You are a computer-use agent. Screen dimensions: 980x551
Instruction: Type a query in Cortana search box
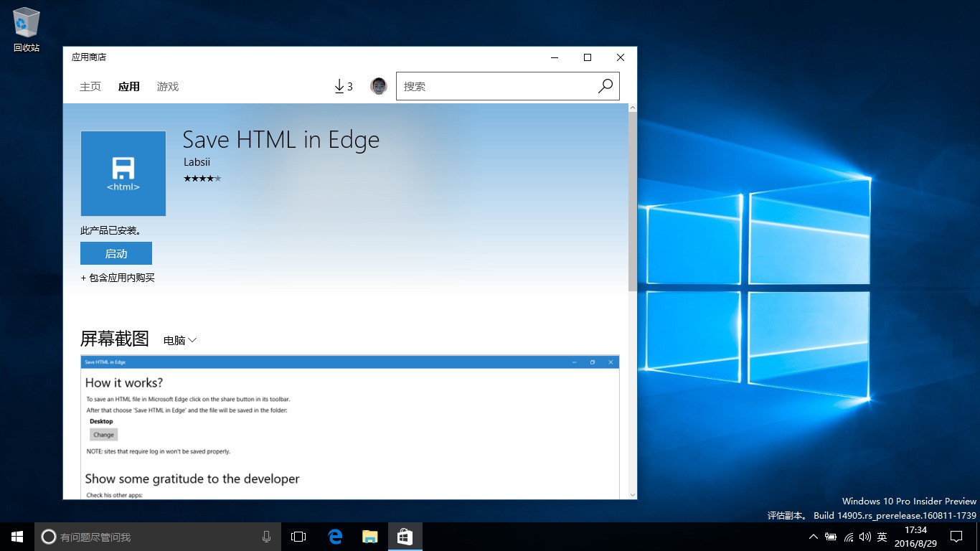coord(156,537)
